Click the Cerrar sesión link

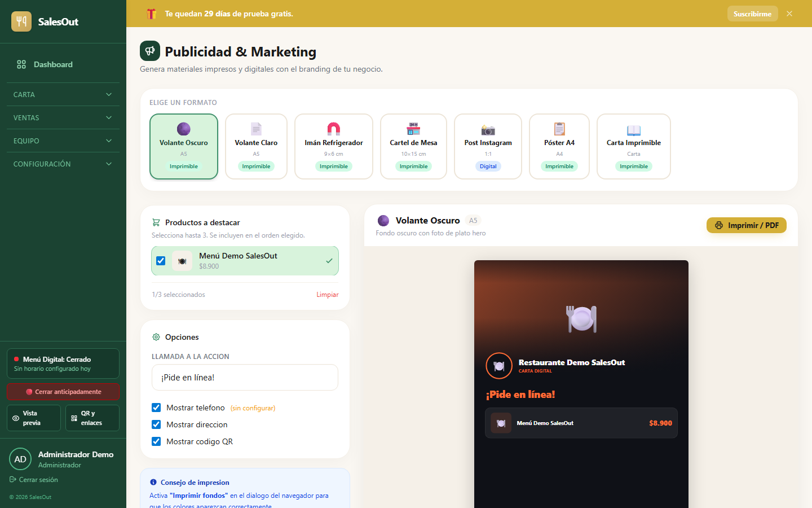coord(34,480)
